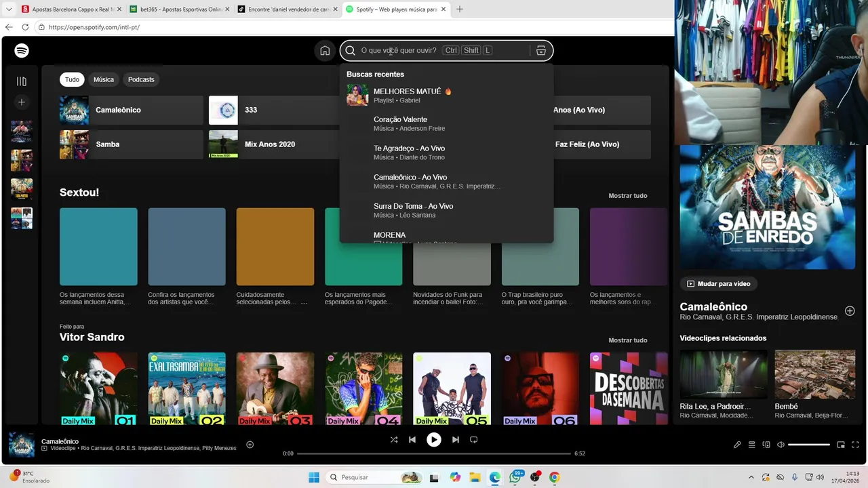
Task: Open fourth playlist thumbnail in left sidebar
Action: 22,218
